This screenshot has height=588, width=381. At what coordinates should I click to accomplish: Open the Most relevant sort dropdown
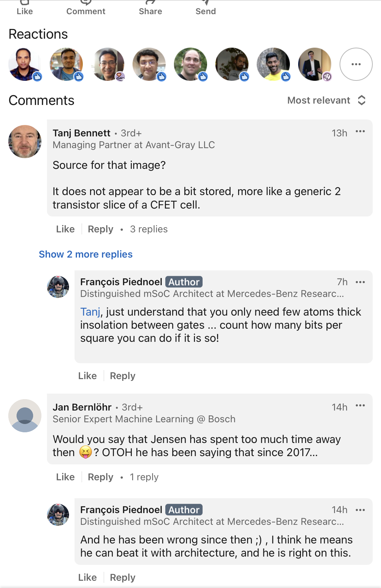pos(326,100)
